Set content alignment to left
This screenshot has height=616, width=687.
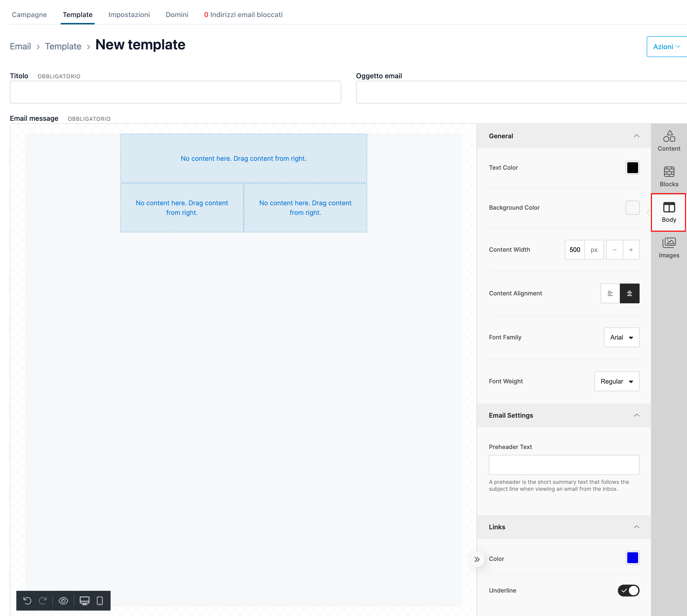(610, 293)
